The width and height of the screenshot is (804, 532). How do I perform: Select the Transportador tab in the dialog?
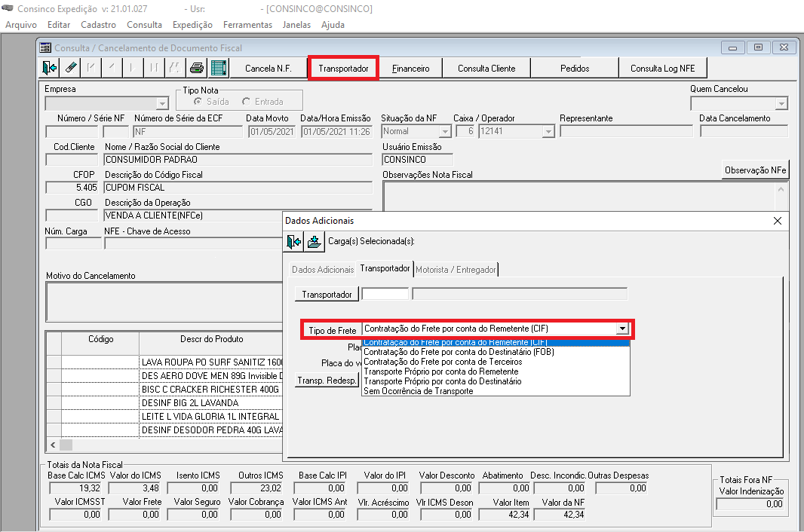pyautogui.click(x=385, y=268)
